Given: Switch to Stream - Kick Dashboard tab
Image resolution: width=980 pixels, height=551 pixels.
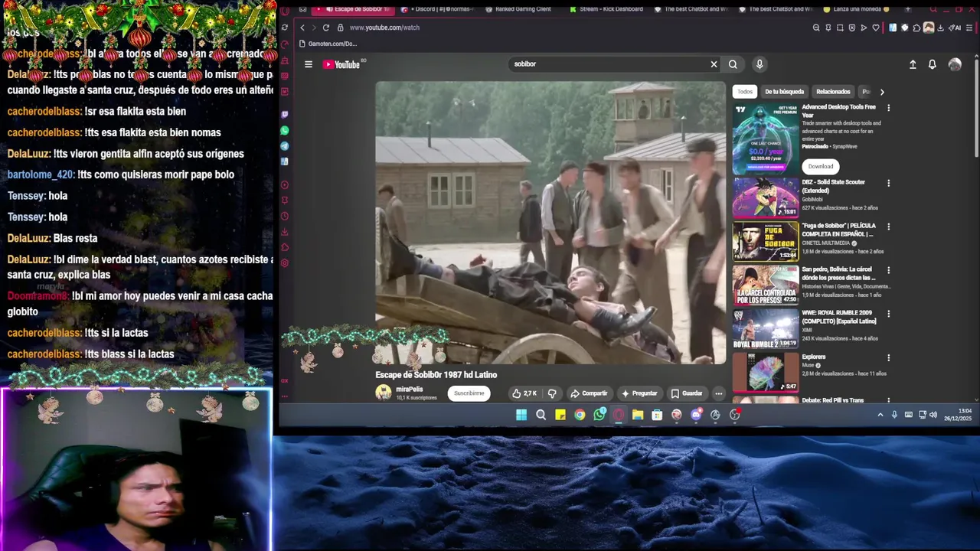Looking at the screenshot, I should click(606, 9).
